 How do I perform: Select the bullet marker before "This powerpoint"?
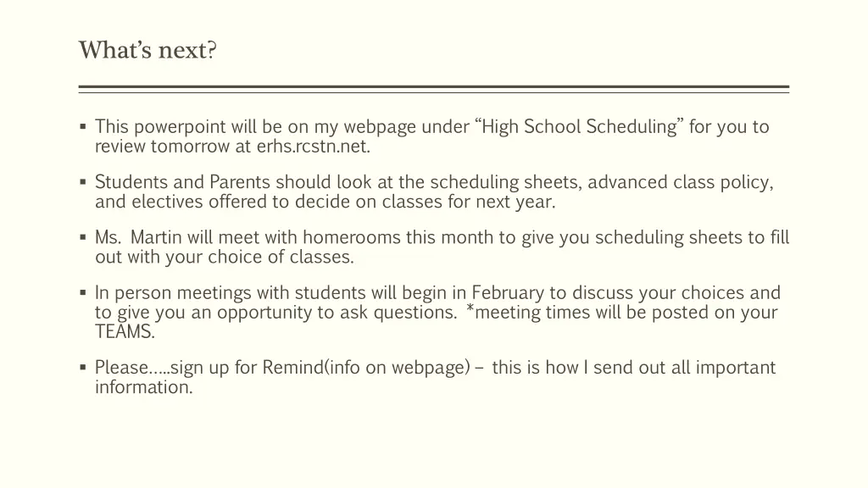point(83,127)
